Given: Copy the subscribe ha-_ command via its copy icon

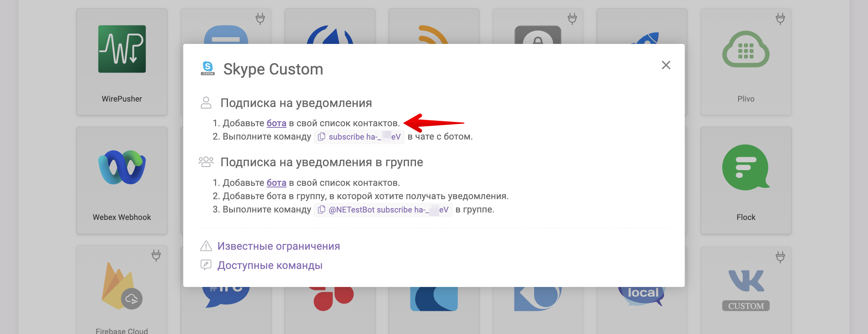Looking at the screenshot, I should pyautogui.click(x=321, y=136).
